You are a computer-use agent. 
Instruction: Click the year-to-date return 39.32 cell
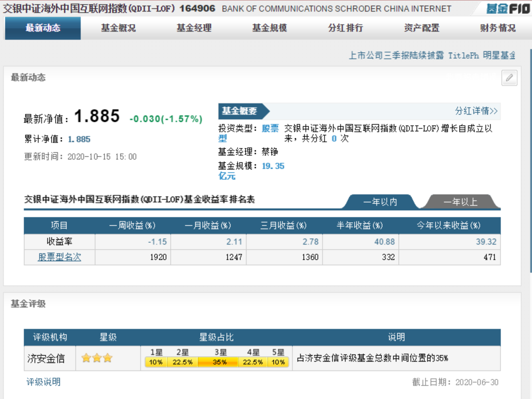click(x=450, y=242)
